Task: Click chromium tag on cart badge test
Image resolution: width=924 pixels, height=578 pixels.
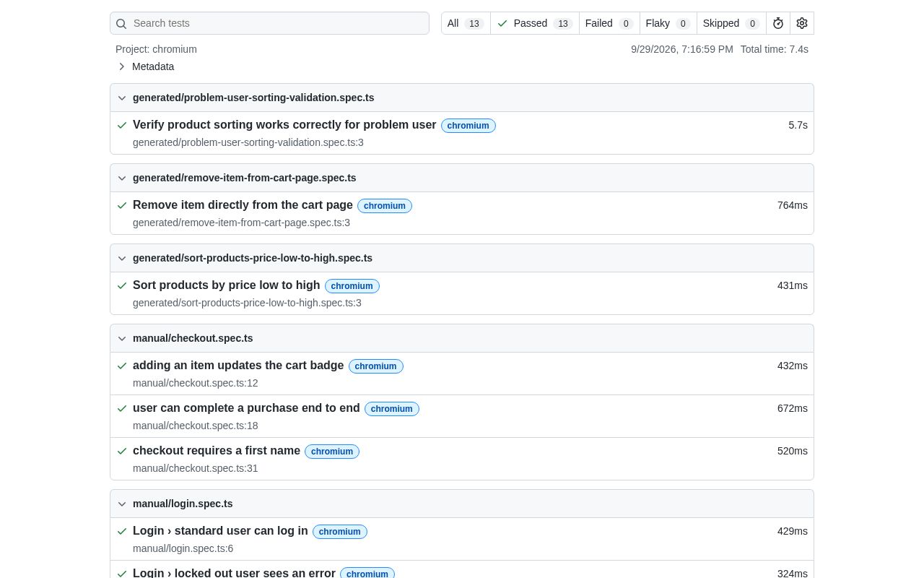Action: [x=376, y=366]
